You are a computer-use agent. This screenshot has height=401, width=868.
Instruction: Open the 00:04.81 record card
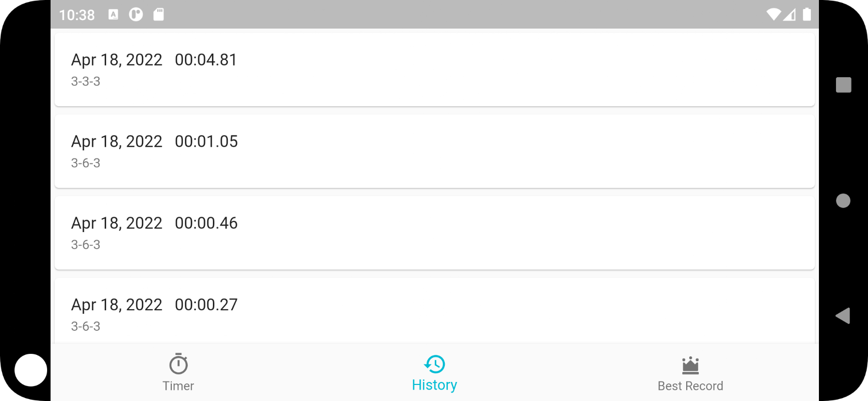pyautogui.click(x=435, y=69)
